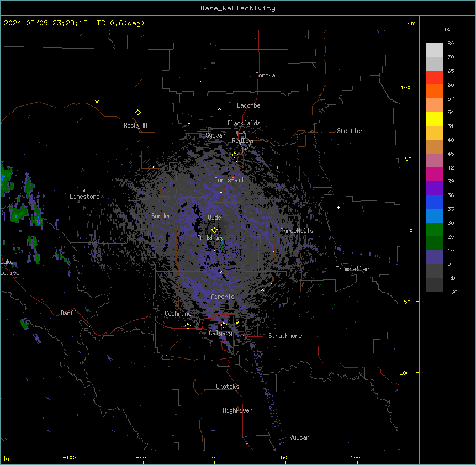Click the Sundre city label
The height and width of the screenshot is (465, 476).
pos(161,216)
